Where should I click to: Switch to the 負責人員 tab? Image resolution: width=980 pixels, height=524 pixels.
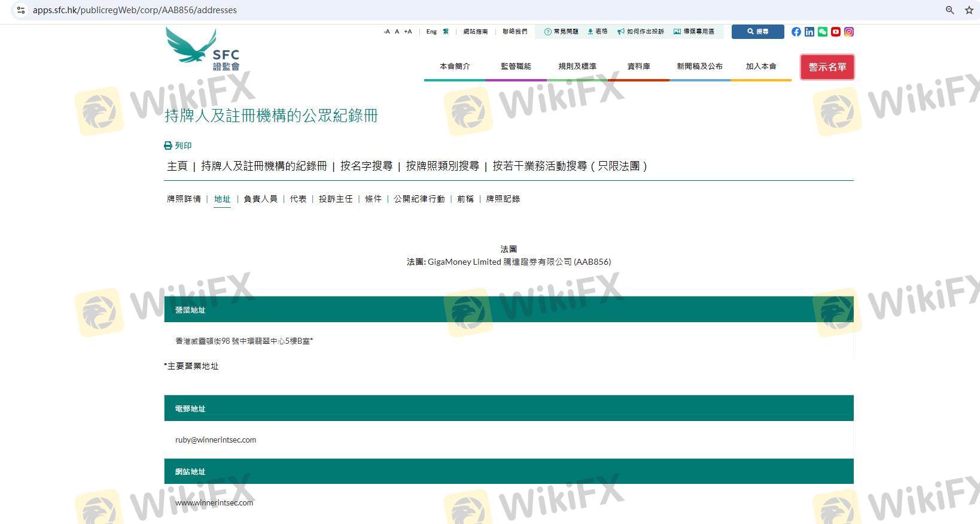pos(260,199)
